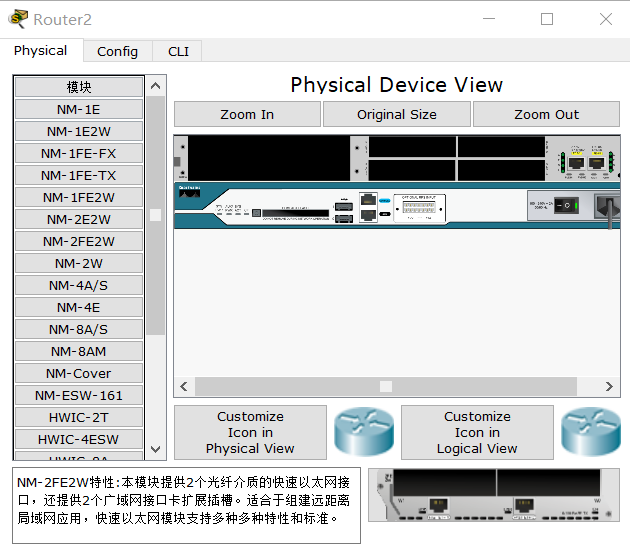This screenshot has width=630, height=550.
Task: Click Zoom Out on device view
Action: click(546, 114)
